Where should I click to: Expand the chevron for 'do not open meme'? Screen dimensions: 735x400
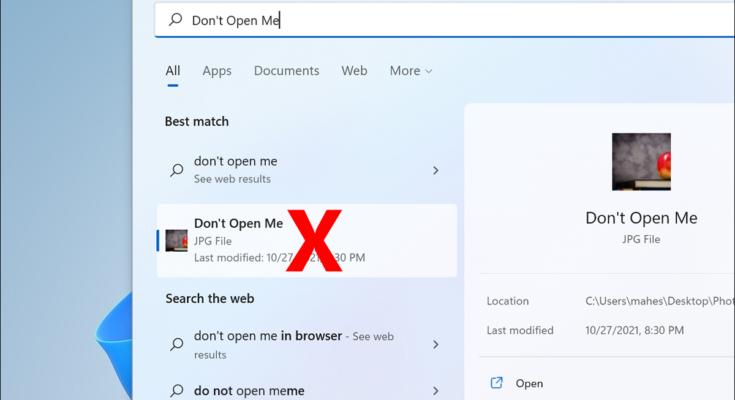click(435, 390)
